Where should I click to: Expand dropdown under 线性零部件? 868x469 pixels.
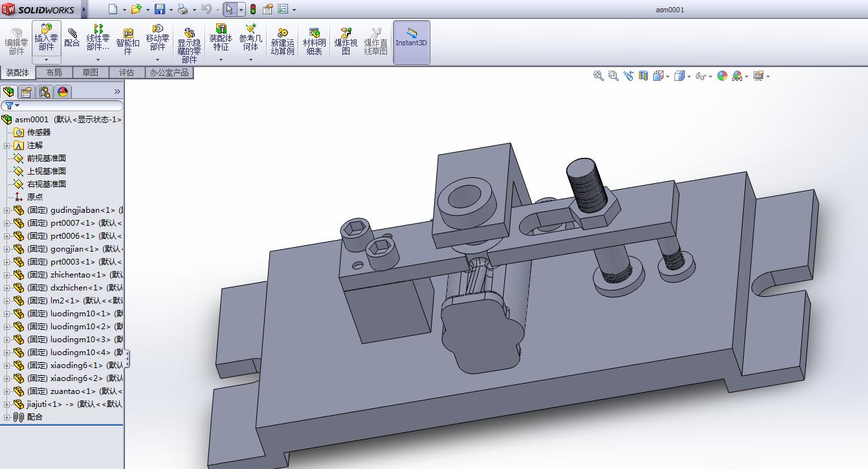[98, 60]
